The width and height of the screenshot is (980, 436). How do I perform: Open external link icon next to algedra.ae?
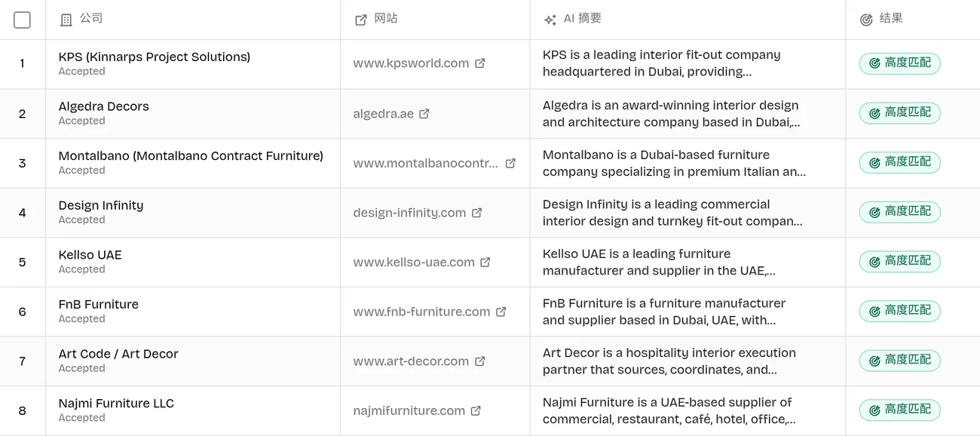click(x=424, y=114)
